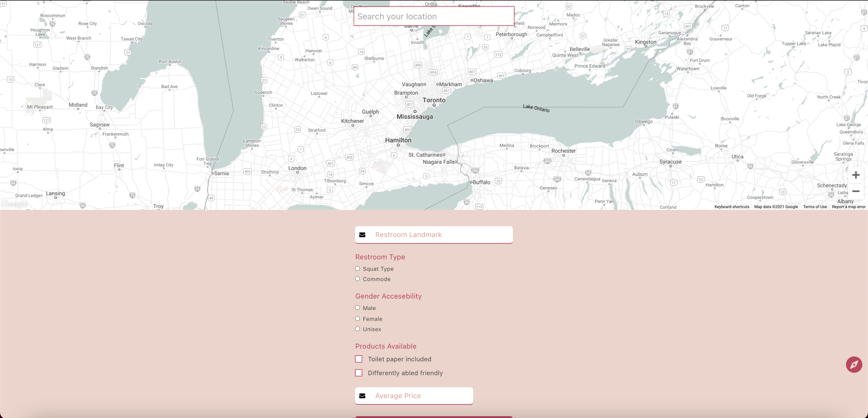The width and height of the screenshot is (868, 418).
Task: Click the Average Price input field
Action: click(x=421, y=396)
